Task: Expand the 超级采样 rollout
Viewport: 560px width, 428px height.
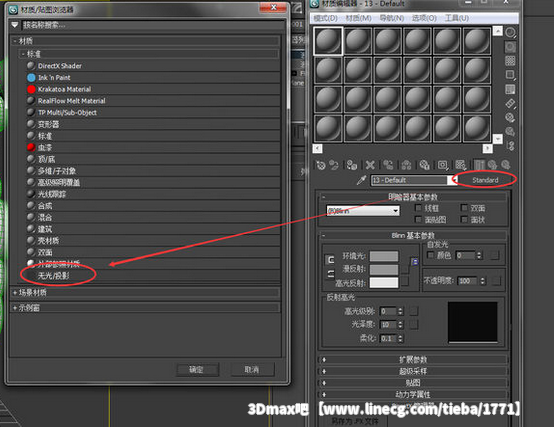Action: [412, 371]
